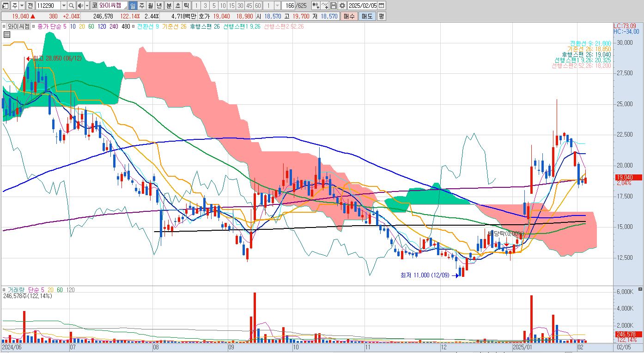Switch to the 초 second chart

tap(177, 6)
